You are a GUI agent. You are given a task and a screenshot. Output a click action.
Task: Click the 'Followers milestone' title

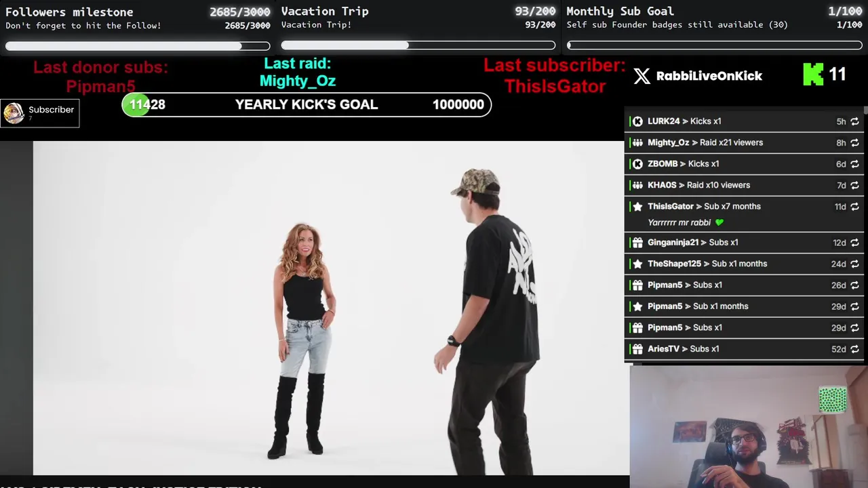69,12
